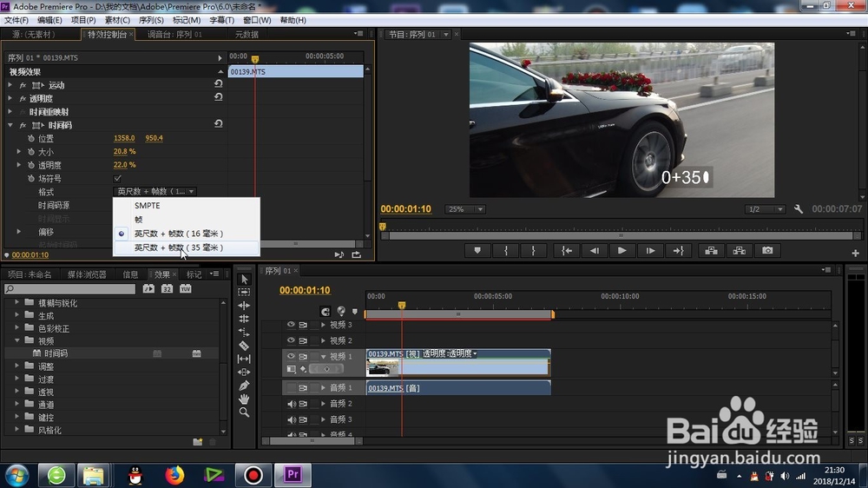Click 位置 value 1358.0
Image resolution: width=868 pixels, height=488 pixels.
124,138
